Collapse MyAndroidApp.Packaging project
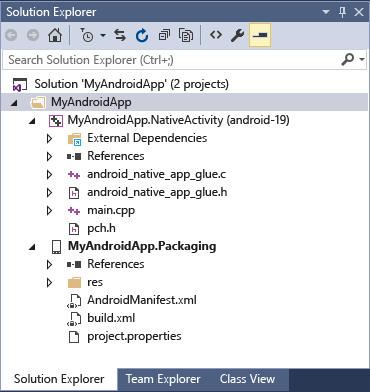This screenshot has height=392, width=370. point(32,247)
